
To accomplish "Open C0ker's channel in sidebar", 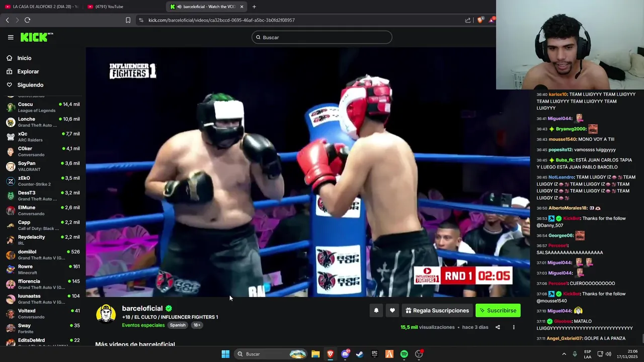I will coord(43,151).
